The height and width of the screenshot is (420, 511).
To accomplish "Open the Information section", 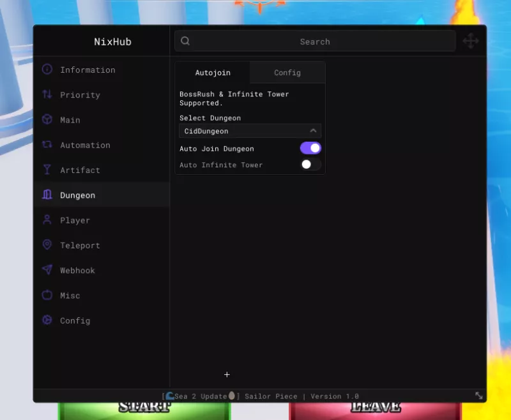I will [102, 70].
